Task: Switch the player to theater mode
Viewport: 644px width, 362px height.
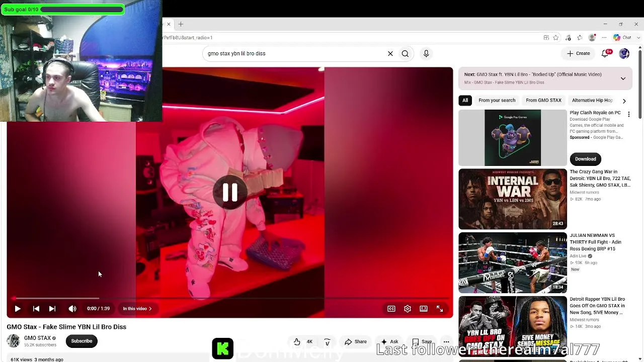Action: pos(424,309)
